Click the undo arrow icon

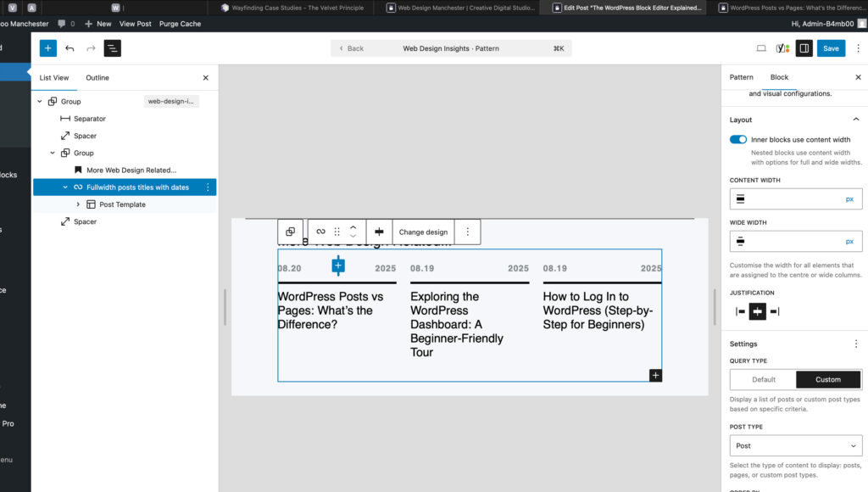pyautogui.click(x=70, y=48)
